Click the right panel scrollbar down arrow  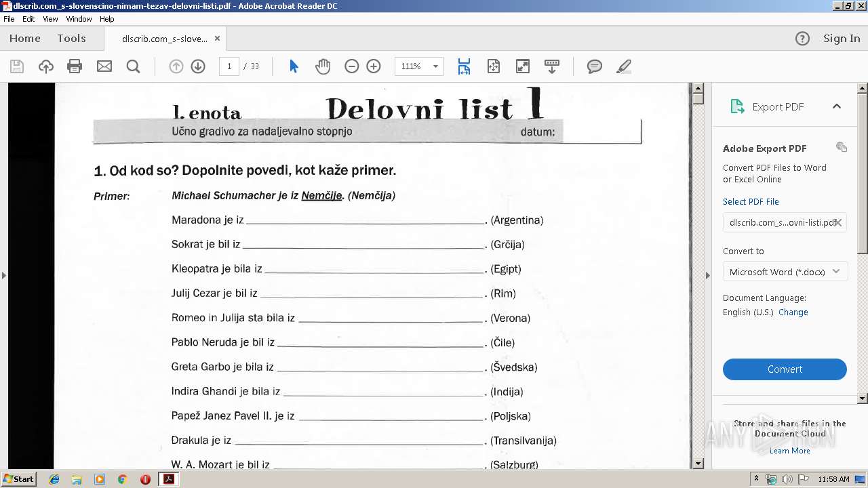pos(863,399)
